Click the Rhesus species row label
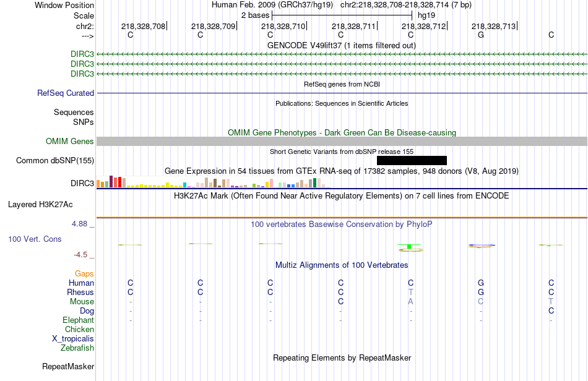The width and height of the screenshot is (588, 381). tap(80, 292)
